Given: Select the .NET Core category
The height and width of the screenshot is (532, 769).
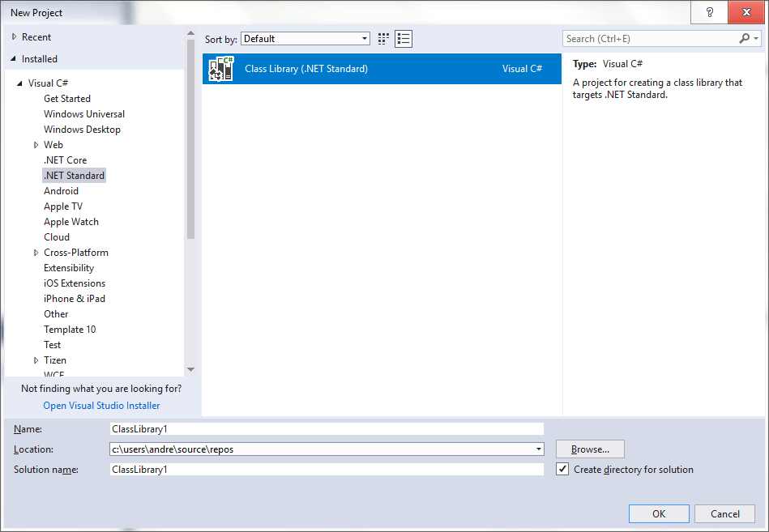Looking at the screenshot, I should [65, 160].
